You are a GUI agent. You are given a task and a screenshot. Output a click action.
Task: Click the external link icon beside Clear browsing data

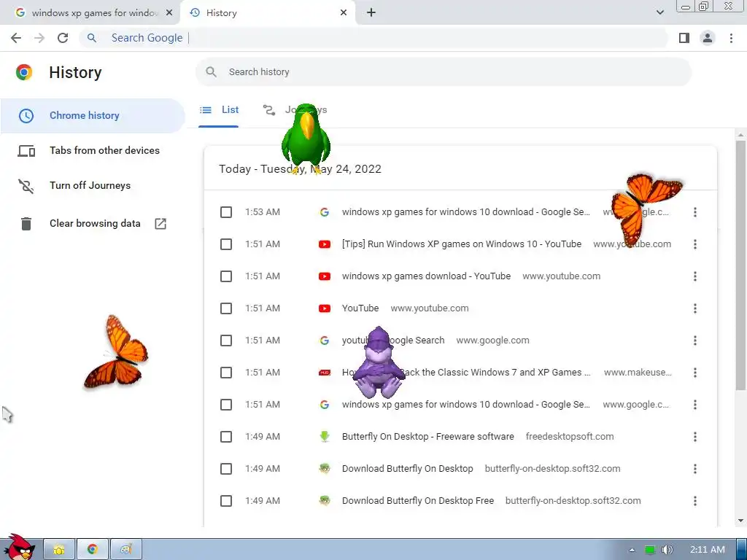160,223
